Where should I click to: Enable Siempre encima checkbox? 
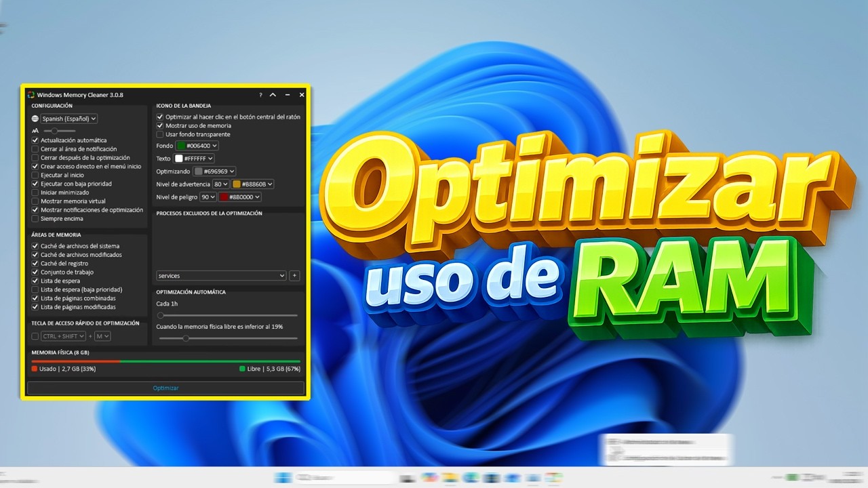[x=35, y=219]
